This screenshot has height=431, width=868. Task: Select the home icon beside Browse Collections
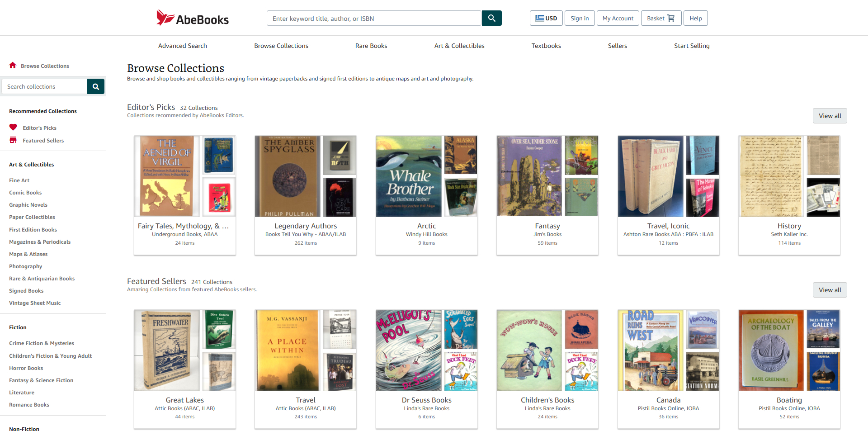coord(13,65)
